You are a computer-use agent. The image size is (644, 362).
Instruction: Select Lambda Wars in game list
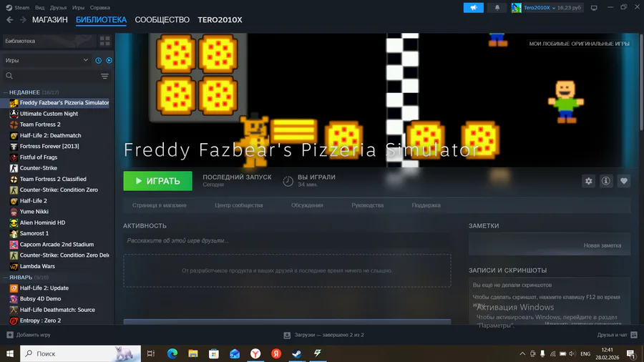pos(37,266)
